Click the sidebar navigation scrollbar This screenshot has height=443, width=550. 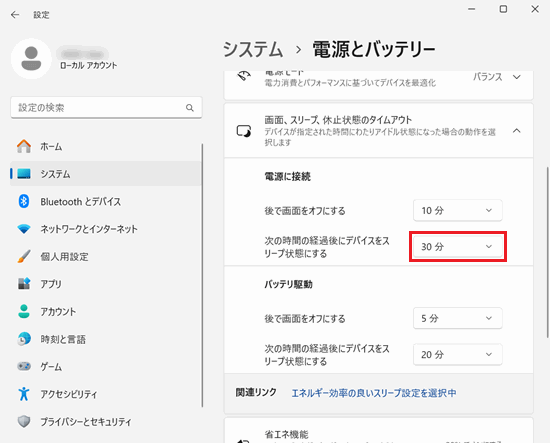point(202,275)
